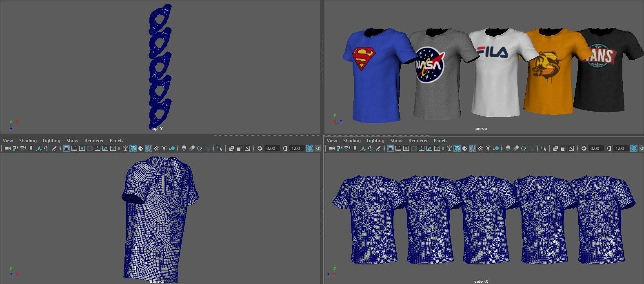Click Grease Pencil icon in front -Z panel
Screen dimensions: 644x284
[x=54, y=148]
